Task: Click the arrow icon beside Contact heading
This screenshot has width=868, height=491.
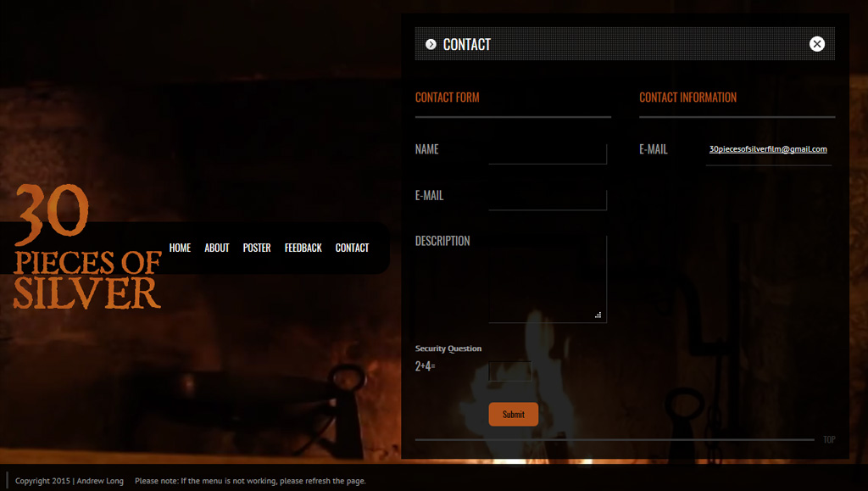Action: click(x=431, y=44)
